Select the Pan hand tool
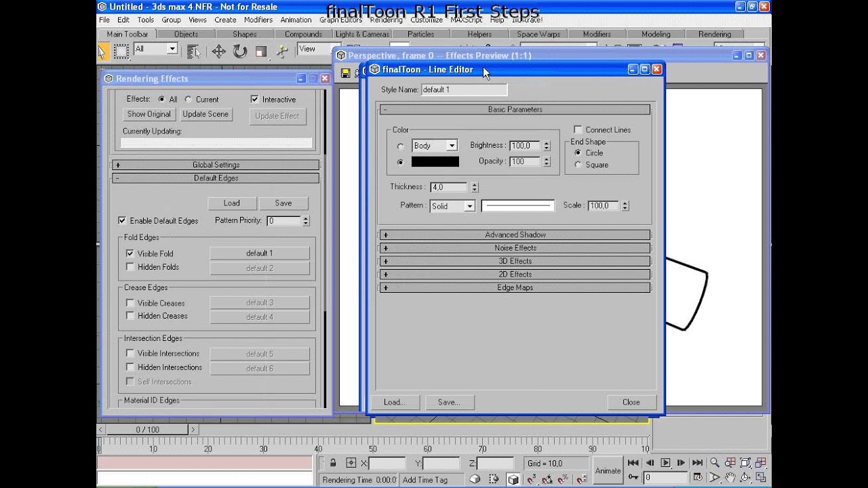This screenshot has width=868, height=488. click(x=730, y=478)
